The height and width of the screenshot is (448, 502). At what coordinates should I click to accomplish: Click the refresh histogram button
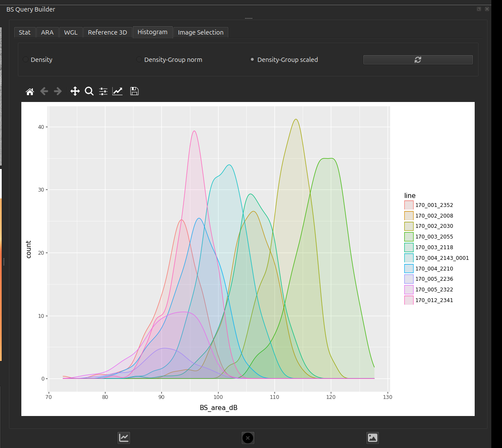(418, 60)
